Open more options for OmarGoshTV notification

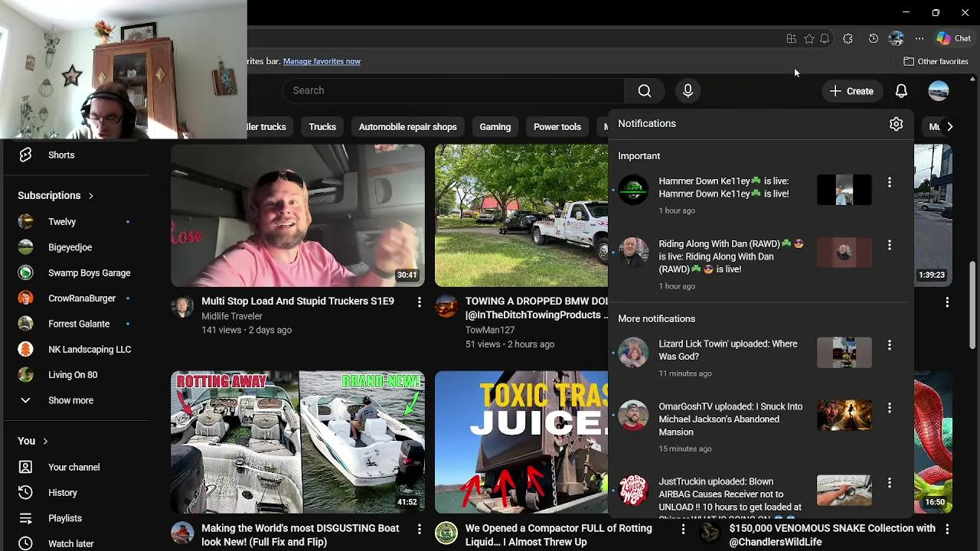pyautogui.click(x=889, y=408)
